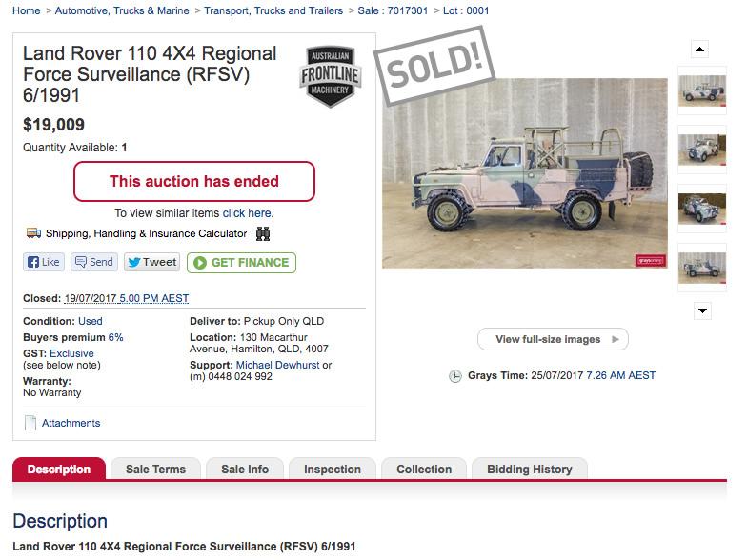Viewport: 747px width, 560px height.
Task: Click the shipping truck icon
Action: [x=33, y=233]
